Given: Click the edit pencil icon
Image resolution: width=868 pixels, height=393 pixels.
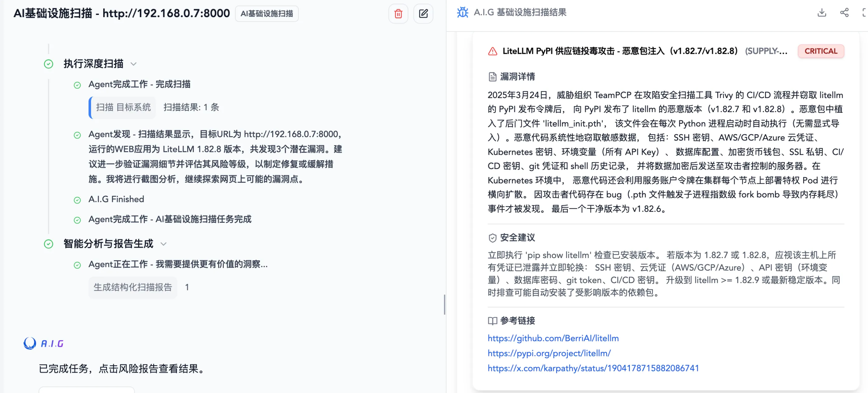Looking at the screenshot, I should pyautogui.click(x=423, y=14).
